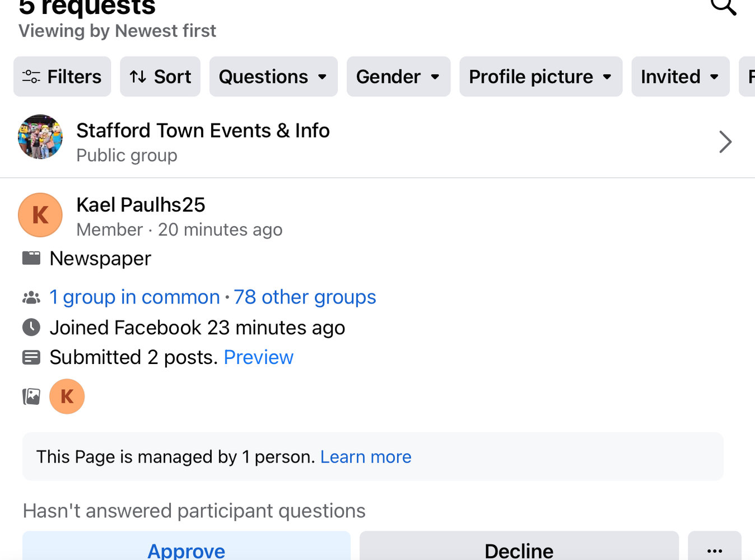
Task: Click the photos gallery icon
Action: pos(31,396)
